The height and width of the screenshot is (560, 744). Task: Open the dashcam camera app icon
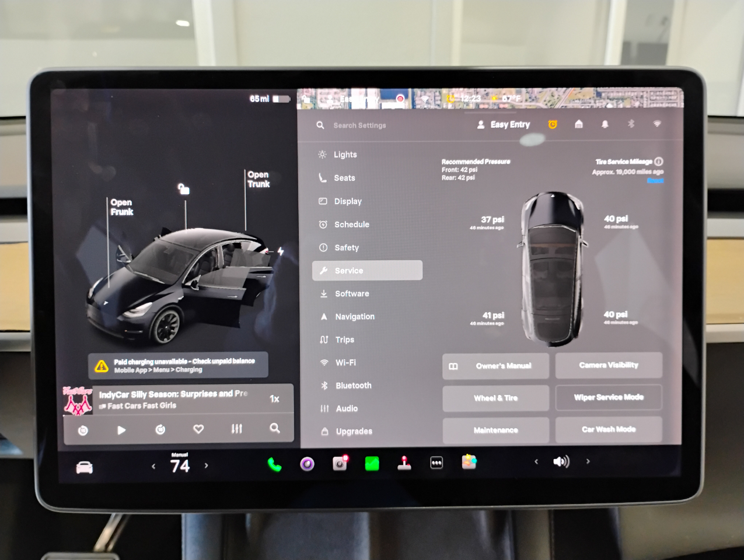coord(340,463)
